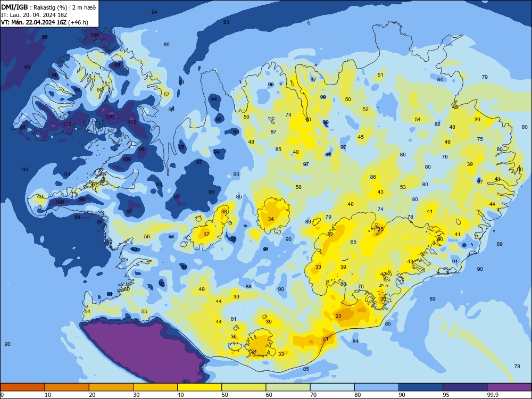Click the humidity value 56 in the west

pos(147,237)
